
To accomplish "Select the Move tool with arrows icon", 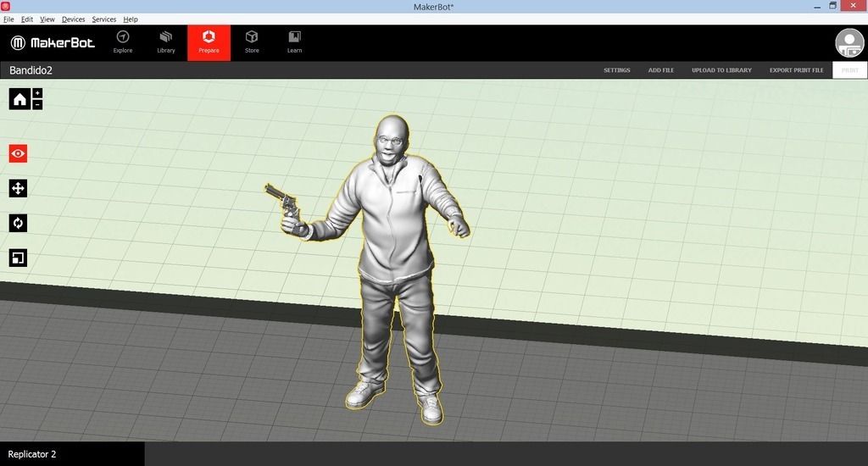I will (x=18, y=188).
